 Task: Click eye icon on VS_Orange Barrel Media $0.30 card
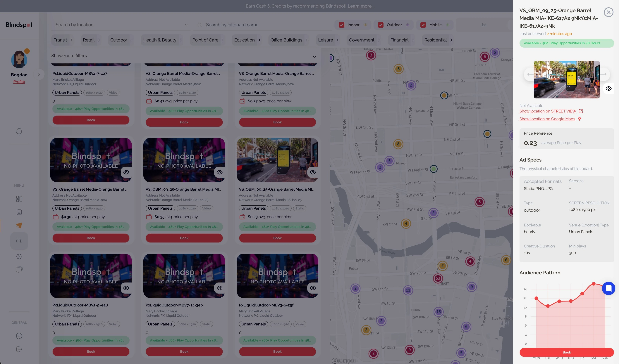point(126,172)
